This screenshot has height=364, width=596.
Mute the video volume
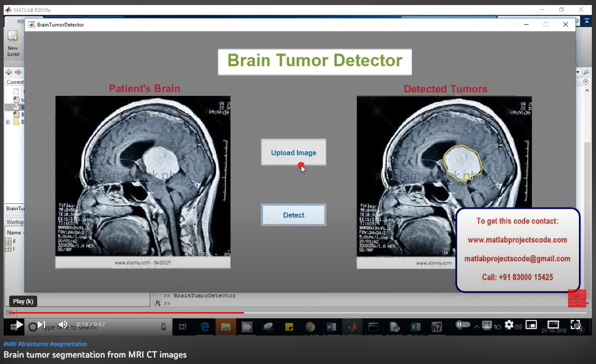click(x=63, y=325)
